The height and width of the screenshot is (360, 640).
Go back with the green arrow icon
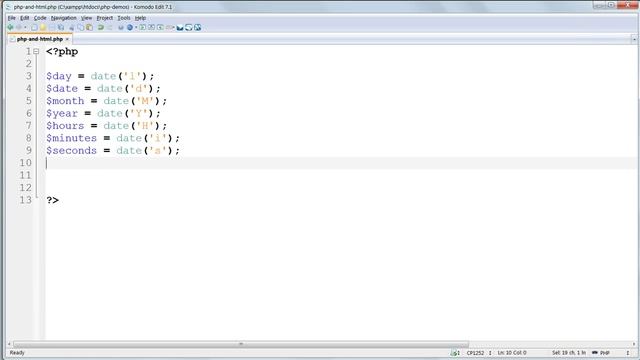[10, 27]
